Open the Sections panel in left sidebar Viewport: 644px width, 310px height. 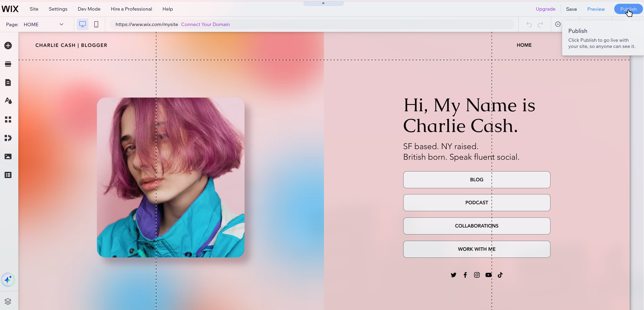(8, 64)
